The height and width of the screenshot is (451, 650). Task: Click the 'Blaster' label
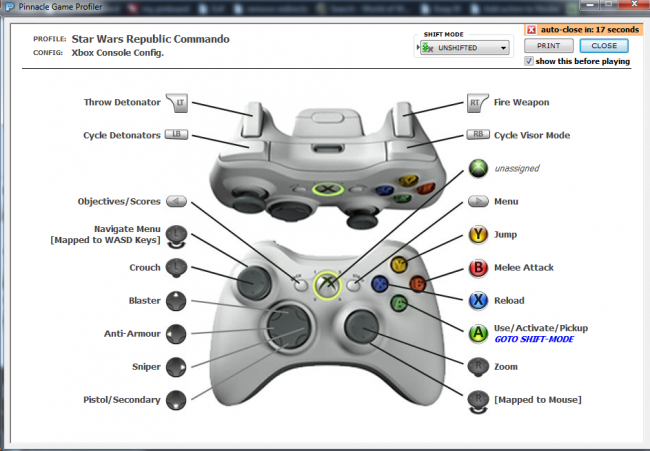point(144,301)
